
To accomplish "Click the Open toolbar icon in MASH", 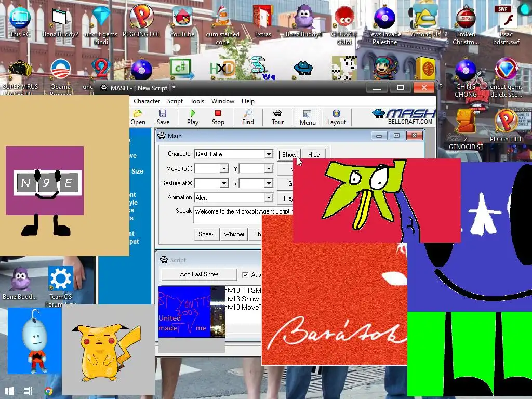I will (138, 117).
